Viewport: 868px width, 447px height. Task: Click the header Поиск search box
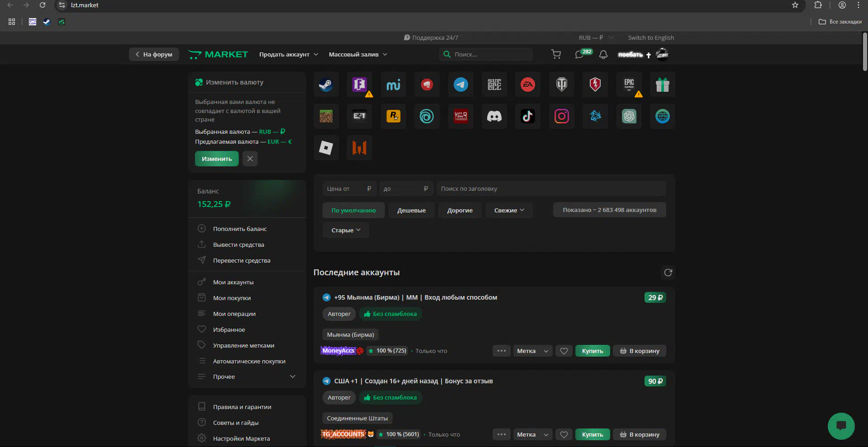[486, 54]
